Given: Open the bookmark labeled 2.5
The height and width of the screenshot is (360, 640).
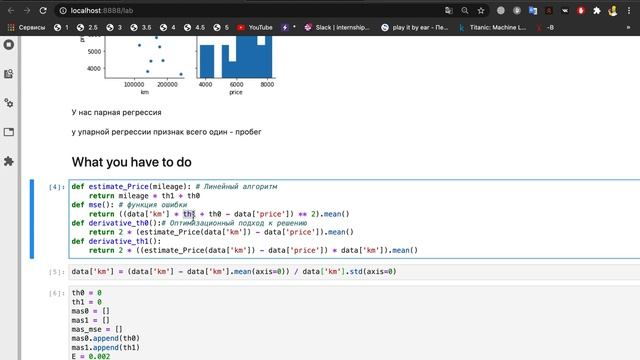Looking at the screenshot, I should (x=87, y=27).
